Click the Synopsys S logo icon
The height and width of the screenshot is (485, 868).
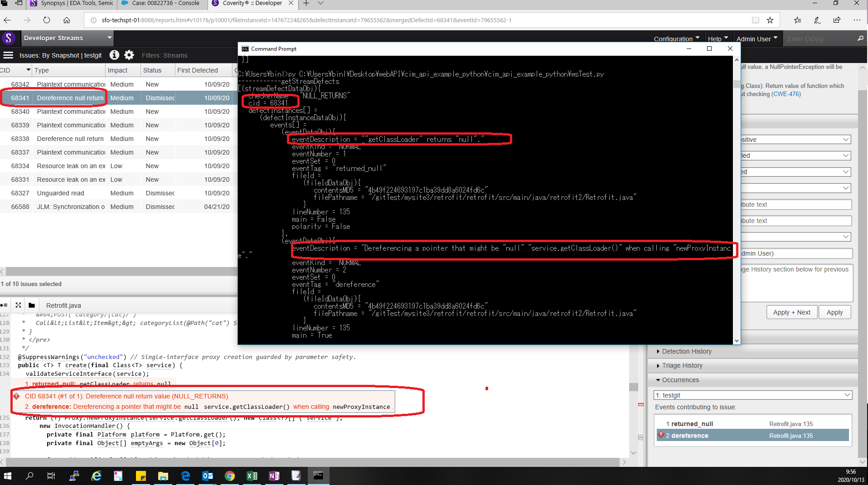click(9, 39)
